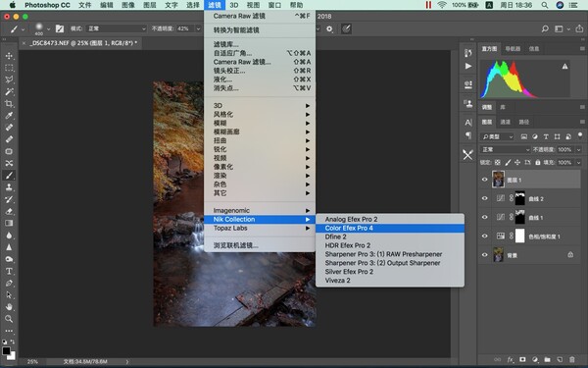Open brush preset picker dropdown arrow
This screenshot has height=368, width=588.
(x=48, y=28)
